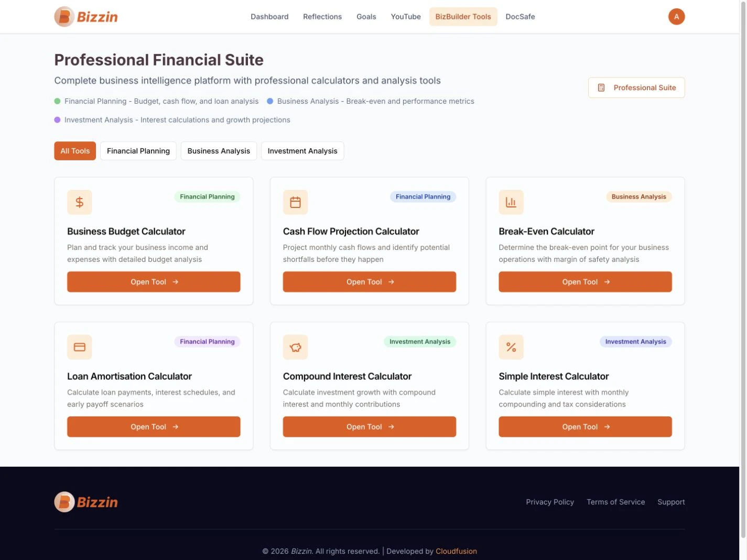The height and width of the screenshot is (560, 747).
Task: Filter by the Financial Planning tab
Action: click(138, 151)
